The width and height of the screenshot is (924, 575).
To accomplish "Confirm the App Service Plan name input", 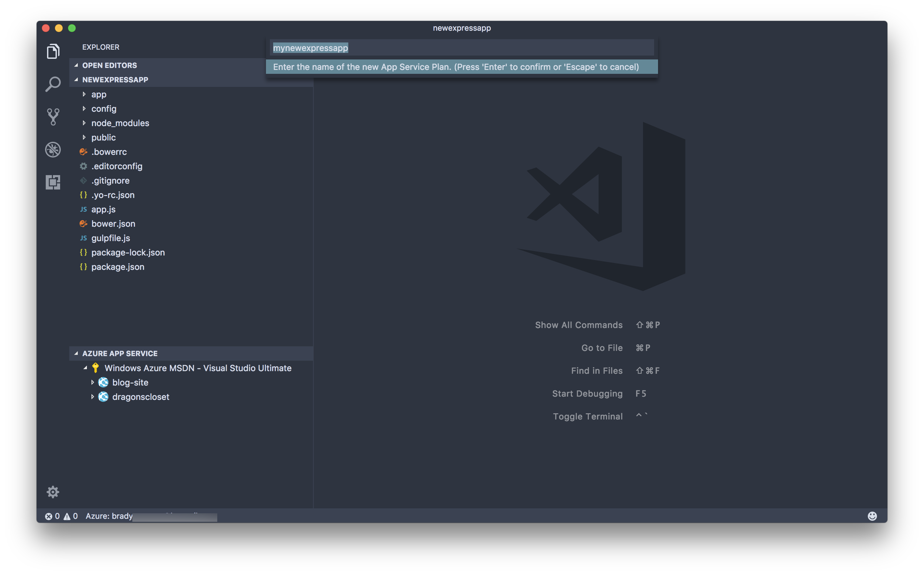I will (461, 48).
